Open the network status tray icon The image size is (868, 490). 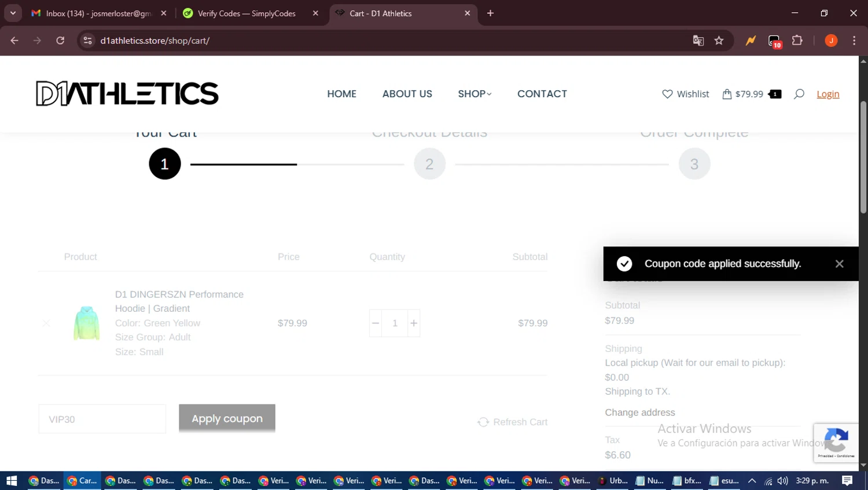coord(768,481)
